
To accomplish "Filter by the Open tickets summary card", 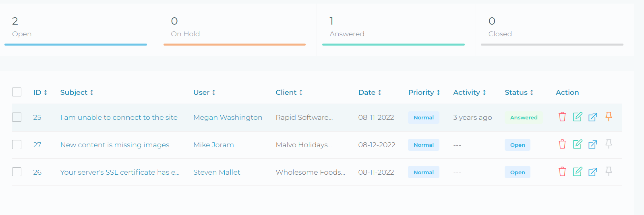I will [x=79, y=30].
